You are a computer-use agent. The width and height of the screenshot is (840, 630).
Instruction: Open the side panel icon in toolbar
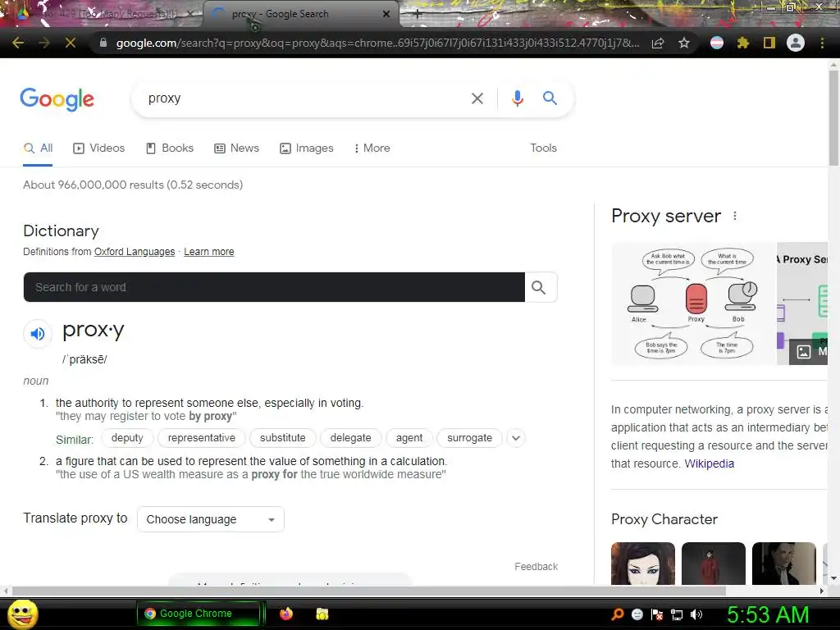pyautogui.click(x=769, y=43)
